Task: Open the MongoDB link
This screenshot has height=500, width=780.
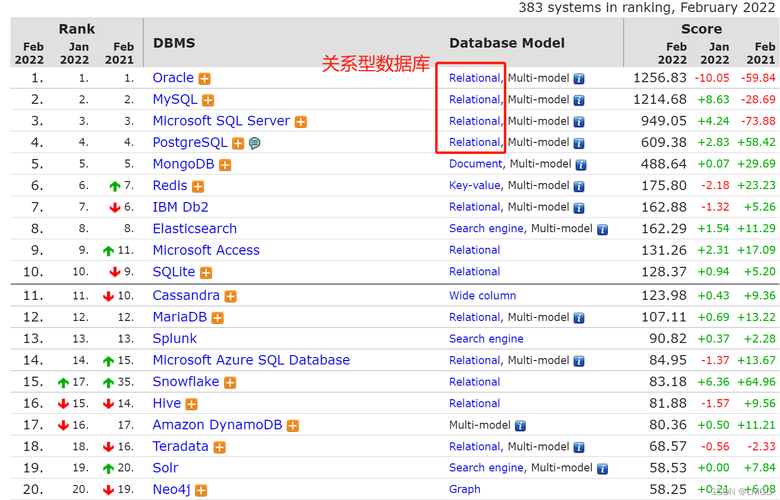Action: 184,164
